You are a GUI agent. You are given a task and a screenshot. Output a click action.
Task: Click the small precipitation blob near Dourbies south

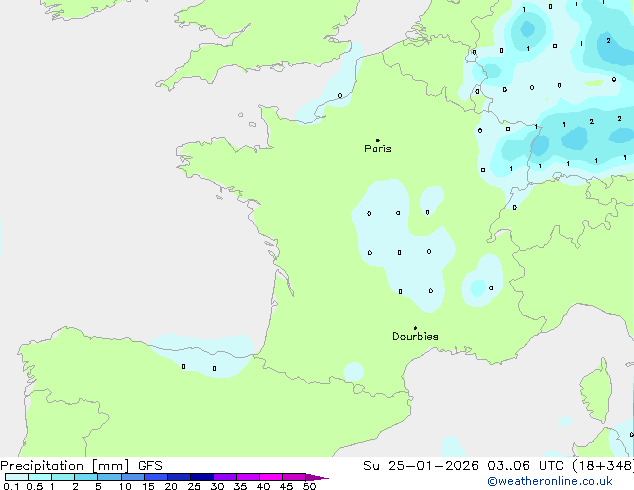(x=353, y=371)
